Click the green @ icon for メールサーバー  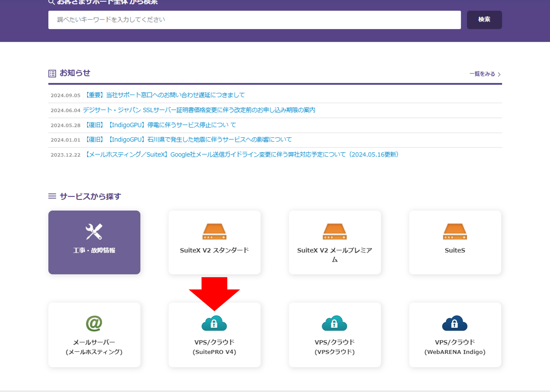[x=94, y=323]
